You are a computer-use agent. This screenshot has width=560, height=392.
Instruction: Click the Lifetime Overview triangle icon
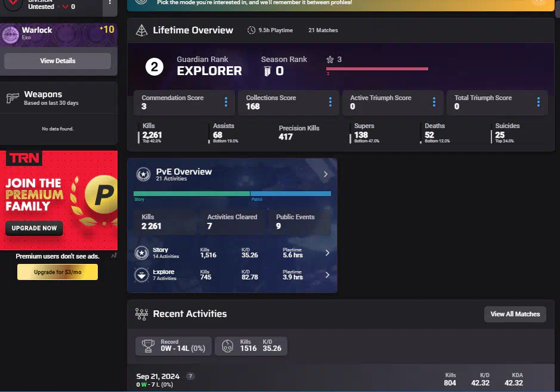pos(141,30)
